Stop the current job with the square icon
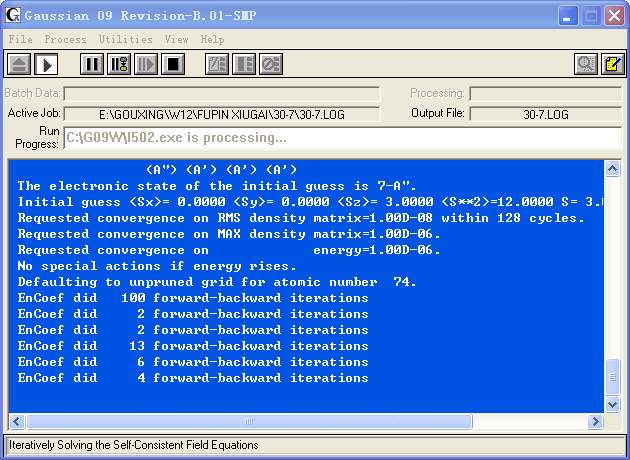 pos(173,64)
